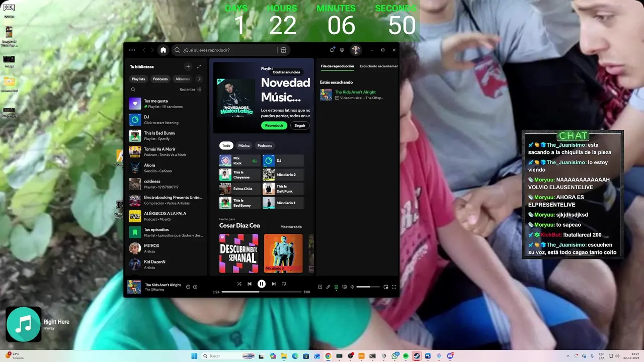
Task: Open Steam from the taskbar
Action: point(417,356)
